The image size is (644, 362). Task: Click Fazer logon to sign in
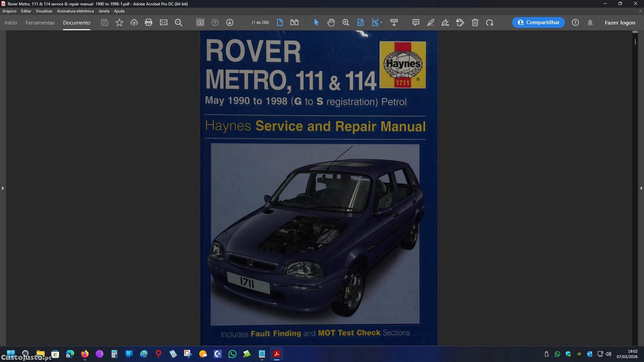[x=620, y=22]
